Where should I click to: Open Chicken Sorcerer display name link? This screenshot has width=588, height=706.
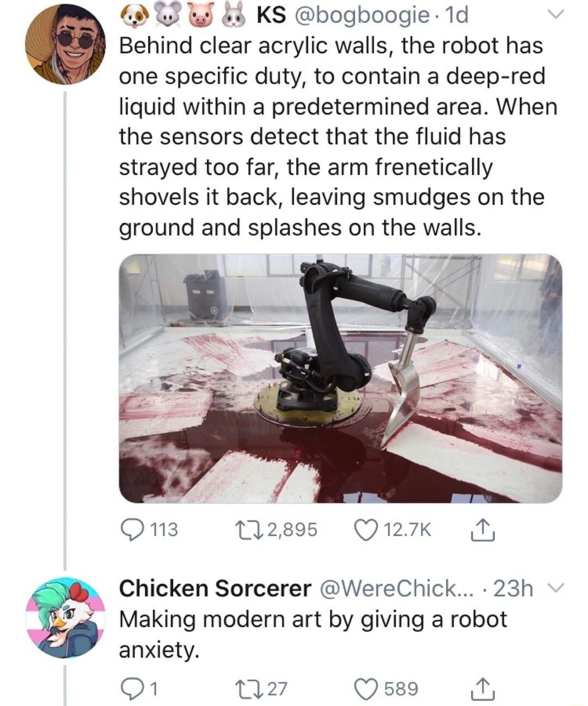click(215, 588)
